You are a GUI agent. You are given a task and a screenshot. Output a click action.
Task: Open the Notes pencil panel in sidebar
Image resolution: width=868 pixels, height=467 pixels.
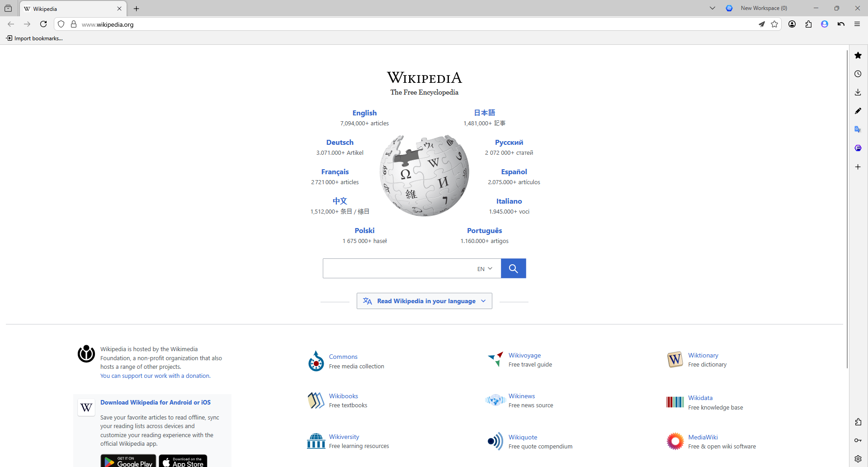(858, 111)
